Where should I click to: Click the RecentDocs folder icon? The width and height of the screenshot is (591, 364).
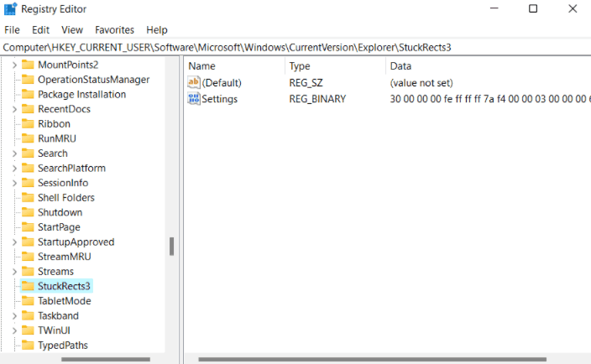click(x=28, y=109)
